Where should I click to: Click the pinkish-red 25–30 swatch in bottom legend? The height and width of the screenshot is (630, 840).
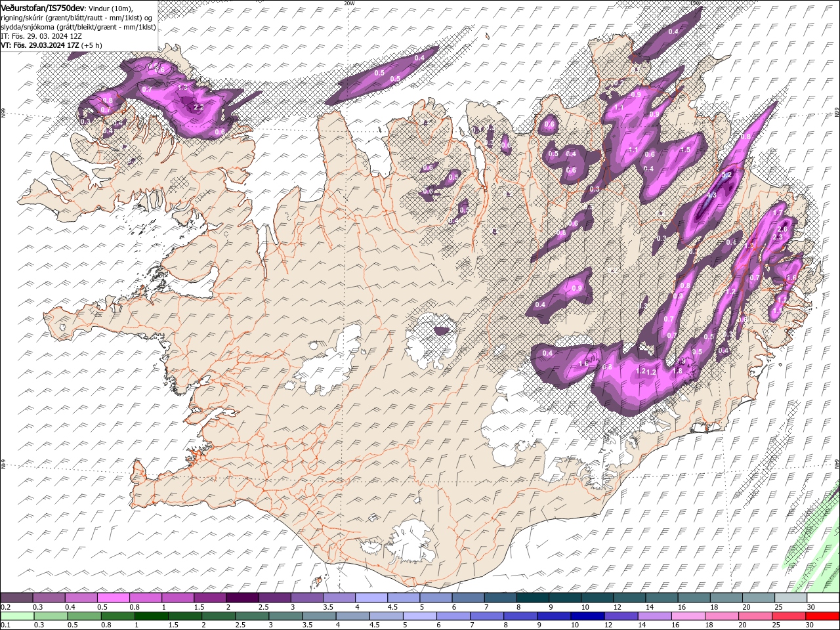789,616
